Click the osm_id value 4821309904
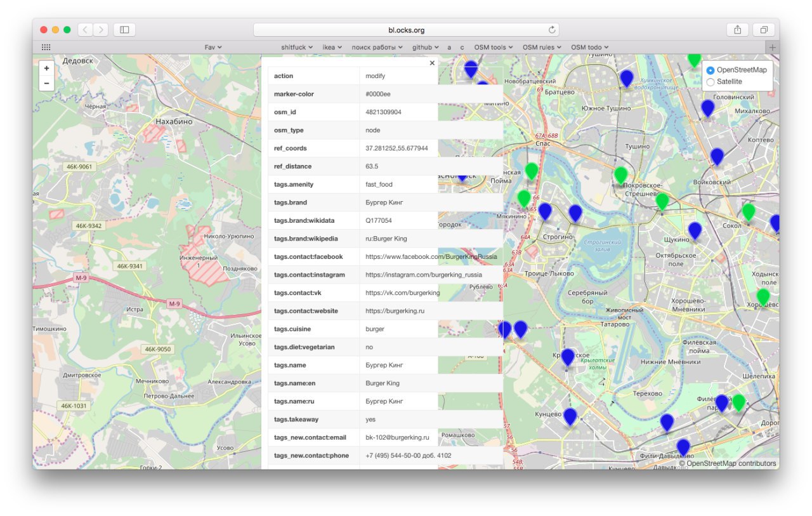The image size is (812, 516). pos(383,112)
